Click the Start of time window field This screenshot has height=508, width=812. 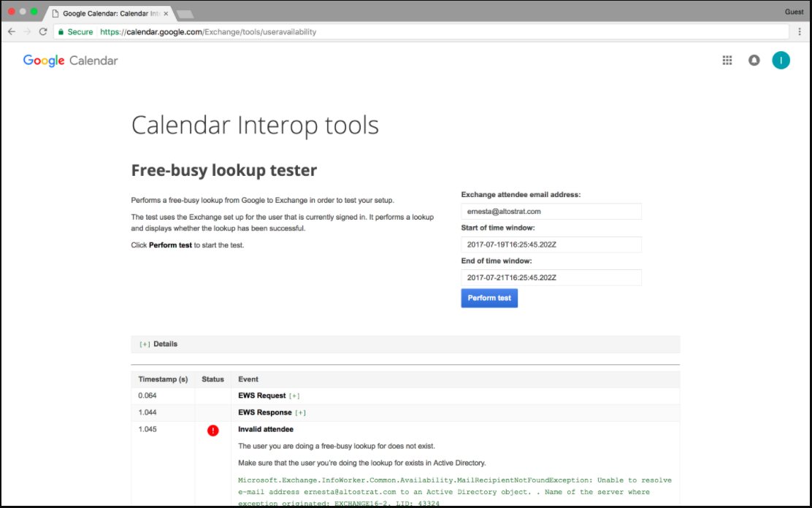pos(551,245)
